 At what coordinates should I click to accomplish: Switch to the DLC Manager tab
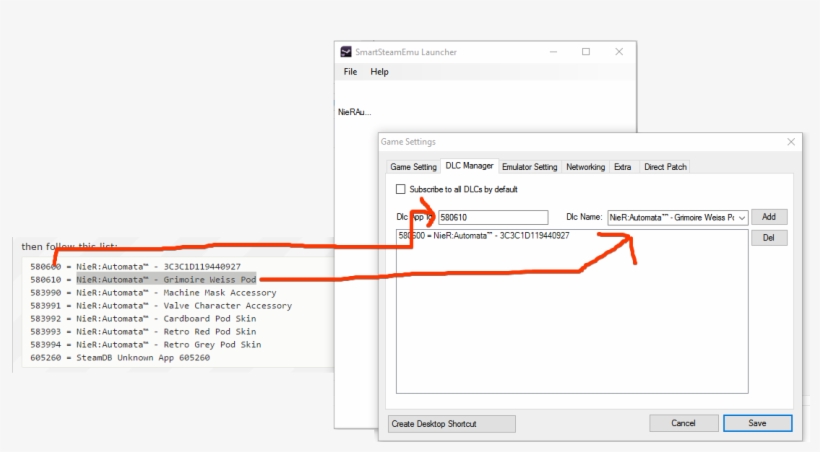pos(469,166)
